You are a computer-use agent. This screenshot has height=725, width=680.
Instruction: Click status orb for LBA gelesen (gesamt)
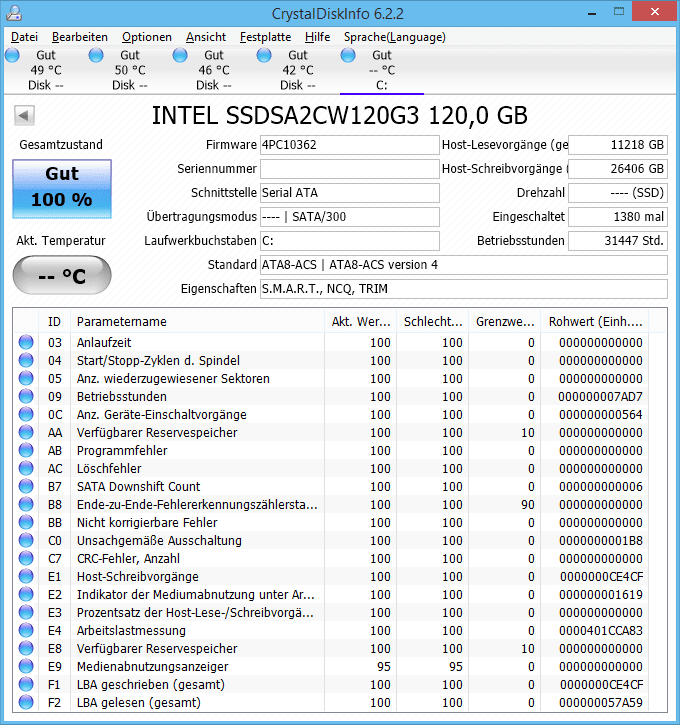[x=26, y=703]
